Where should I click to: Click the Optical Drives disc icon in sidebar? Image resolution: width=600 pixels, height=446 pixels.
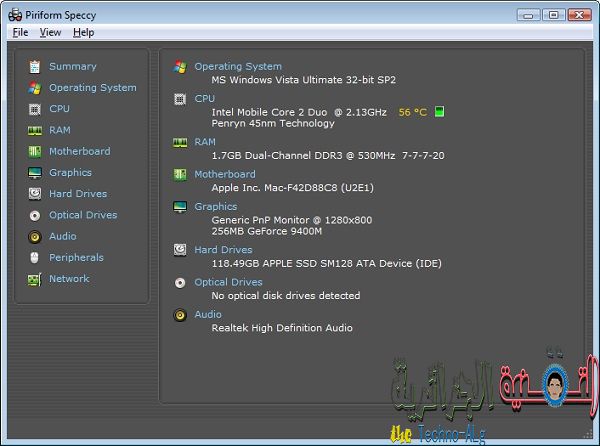pyautogui.click(x=35, y=216)
